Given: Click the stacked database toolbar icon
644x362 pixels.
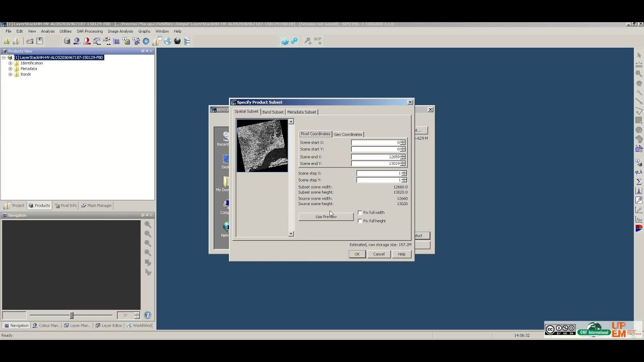Looking at the screenshot, I should click(x=187, y=41).
